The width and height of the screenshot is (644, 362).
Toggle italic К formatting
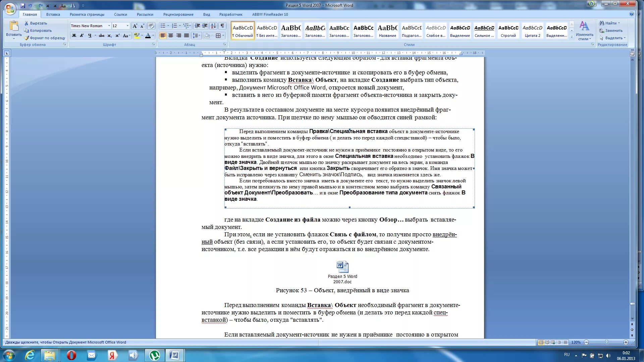click(x=82, y=36)
